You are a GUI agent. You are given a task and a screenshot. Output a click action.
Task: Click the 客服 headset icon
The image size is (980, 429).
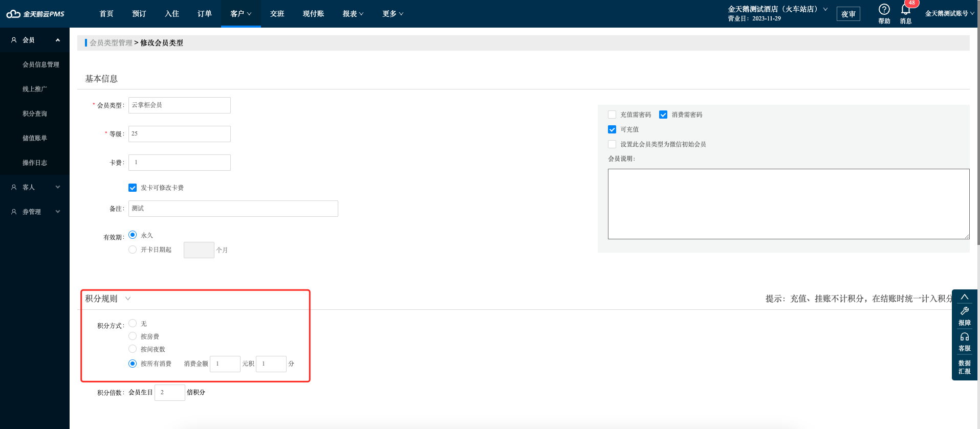(964, 336)
